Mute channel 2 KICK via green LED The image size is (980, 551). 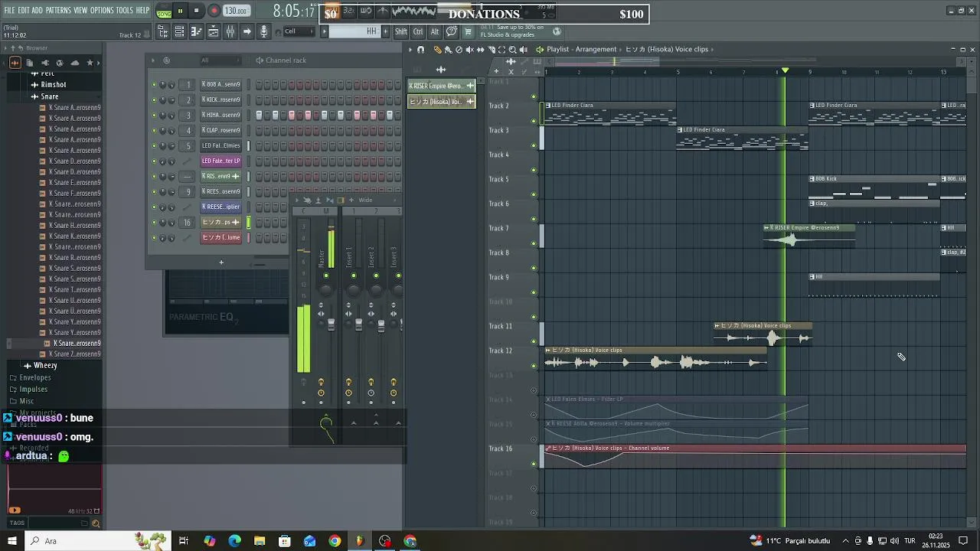pyautogui.click(x=154, y=100)
